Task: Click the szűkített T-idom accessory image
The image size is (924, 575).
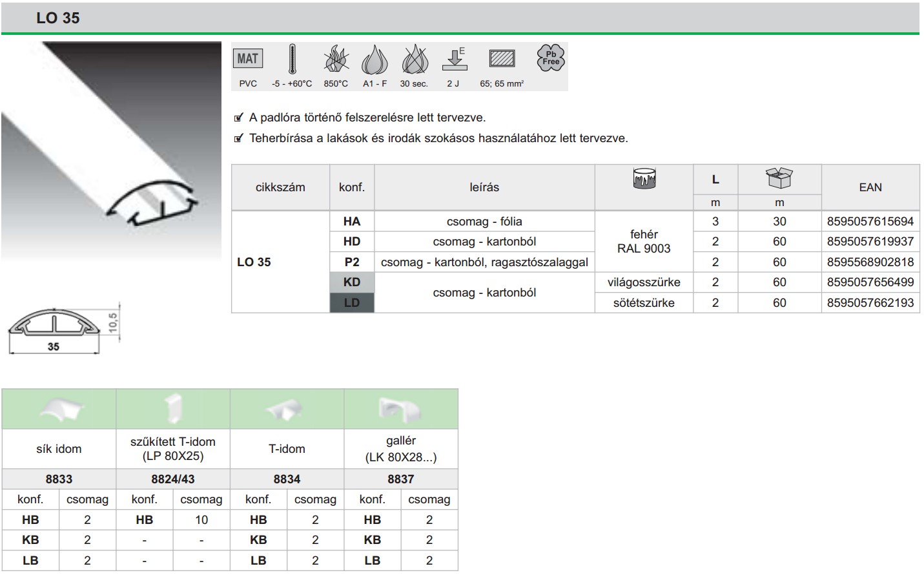Action: tap(173, 409)
